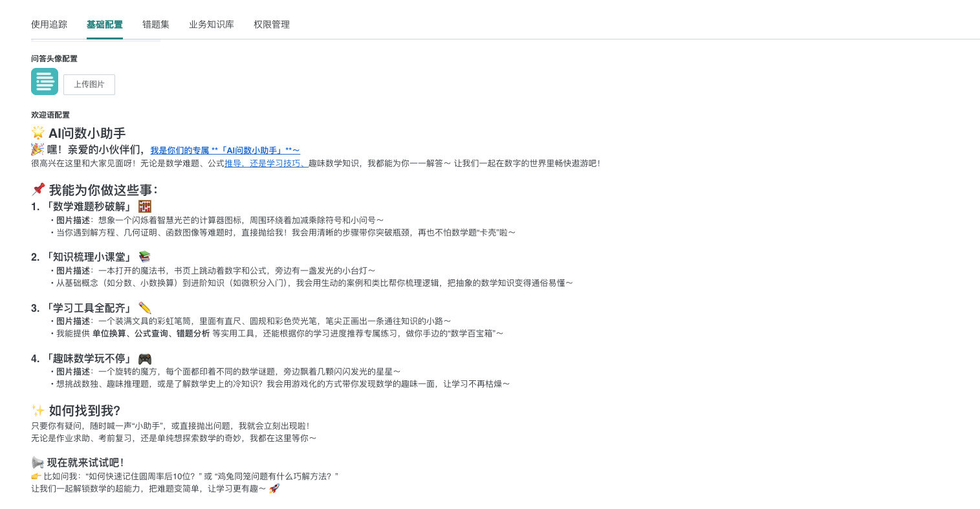Click the sparkles emoji before 如何找到我

coord(38,411)
